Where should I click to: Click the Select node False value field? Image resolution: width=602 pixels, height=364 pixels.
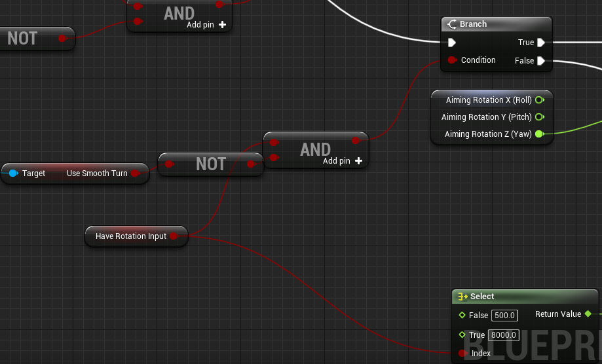[x=505, y=316]
